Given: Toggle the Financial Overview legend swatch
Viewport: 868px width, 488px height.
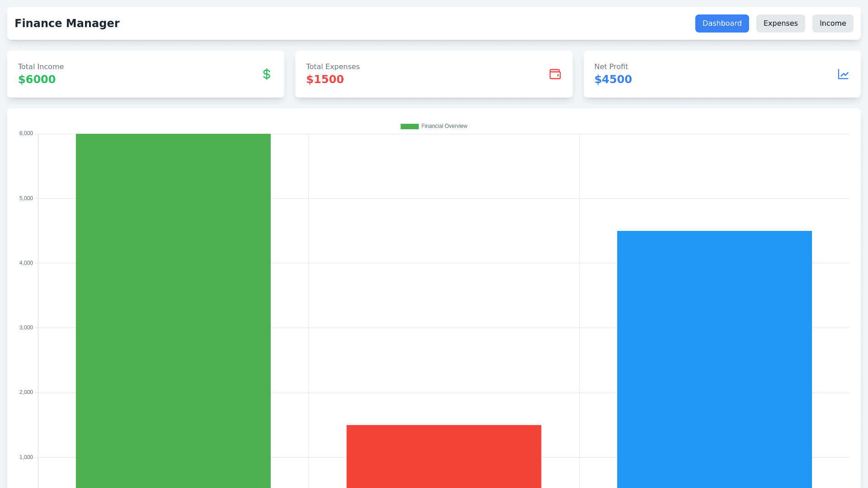Looking at the screenshot, I should point(409,127).
